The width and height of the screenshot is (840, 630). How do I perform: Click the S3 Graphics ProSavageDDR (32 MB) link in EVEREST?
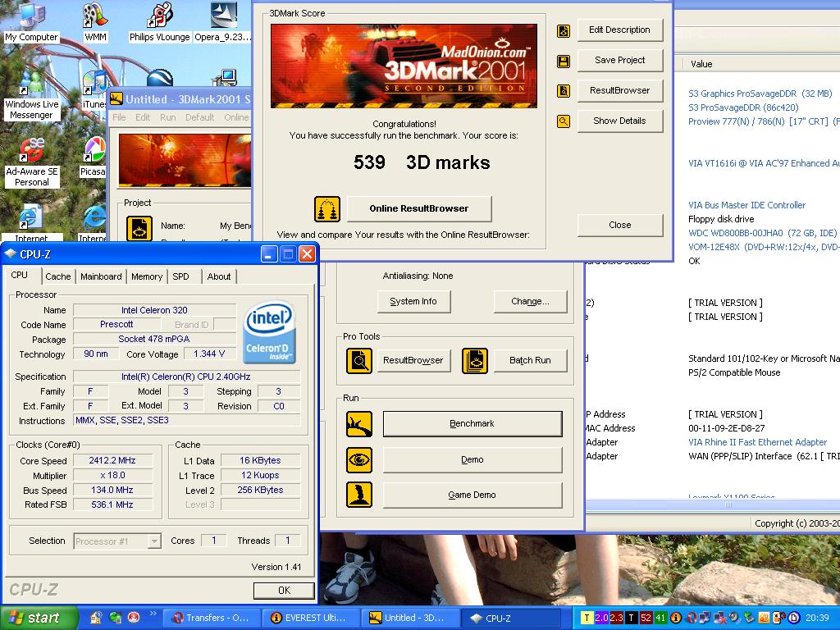click(x=760, y=94)
